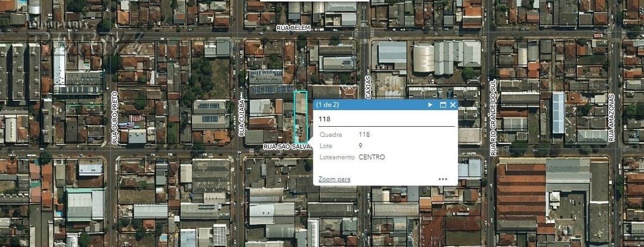This screenshot has height=247, width=644.
Task: Open the popup's three-dot actions menu
Action: click(x=442, y=179)
